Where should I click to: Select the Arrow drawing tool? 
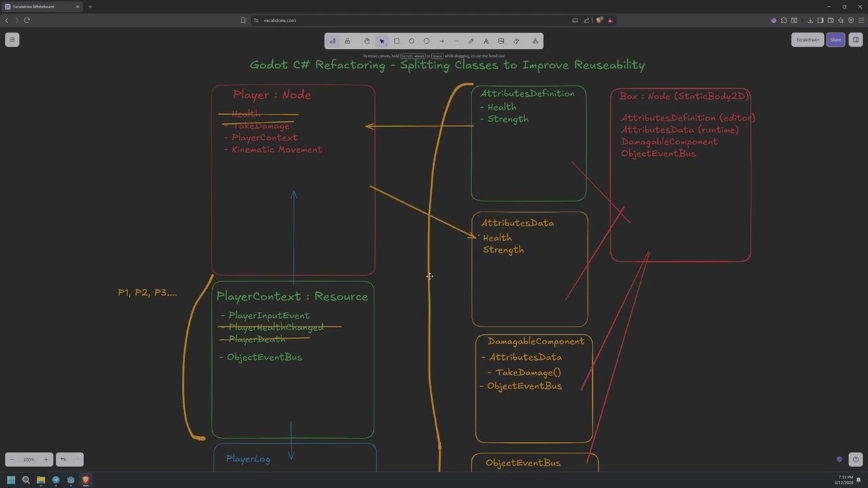(441, 41)
